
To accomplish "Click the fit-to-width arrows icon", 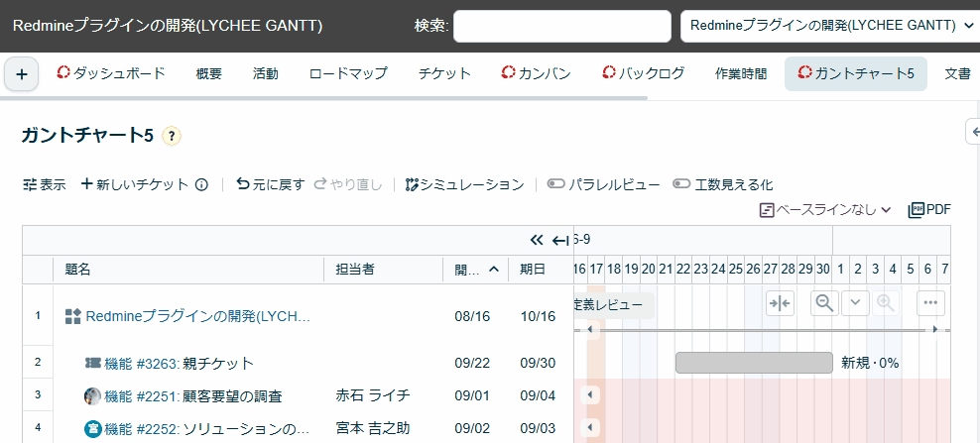I will (780, 303).
